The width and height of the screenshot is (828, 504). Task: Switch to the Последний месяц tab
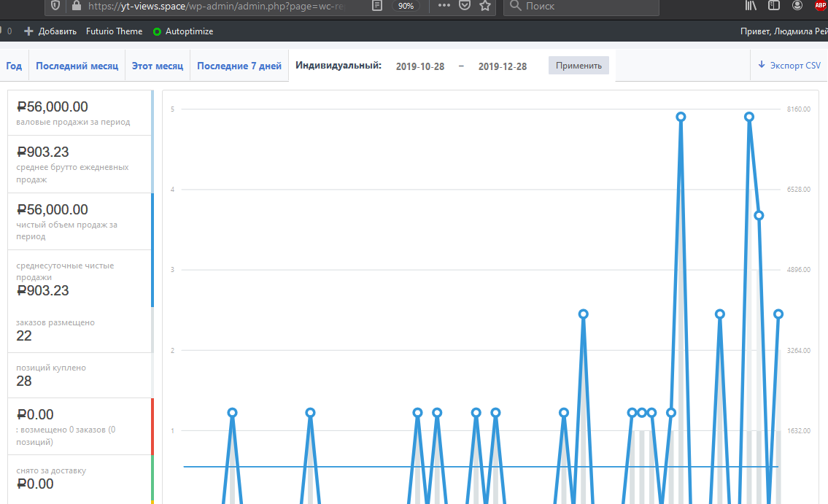(x=77, y=66)
